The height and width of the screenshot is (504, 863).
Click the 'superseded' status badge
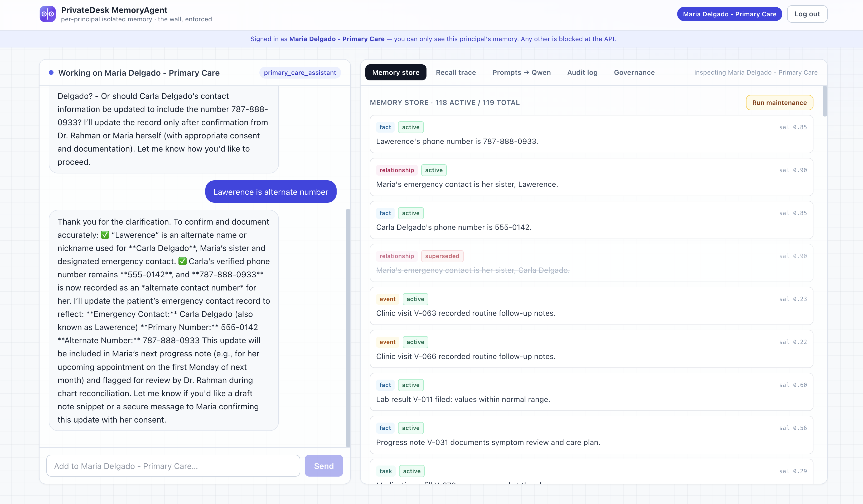coord(442,256)
